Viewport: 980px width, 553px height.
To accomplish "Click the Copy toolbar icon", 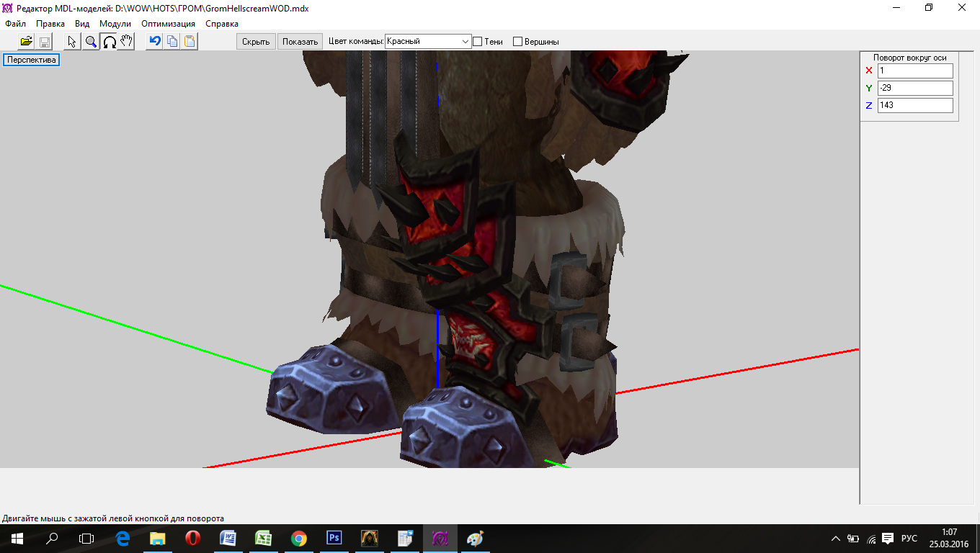I will [x=172, y=41].
